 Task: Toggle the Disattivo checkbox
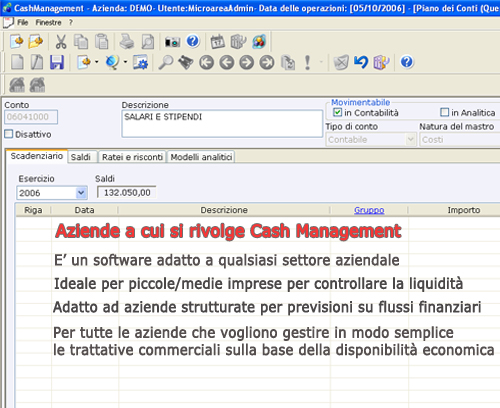(9, 134)
